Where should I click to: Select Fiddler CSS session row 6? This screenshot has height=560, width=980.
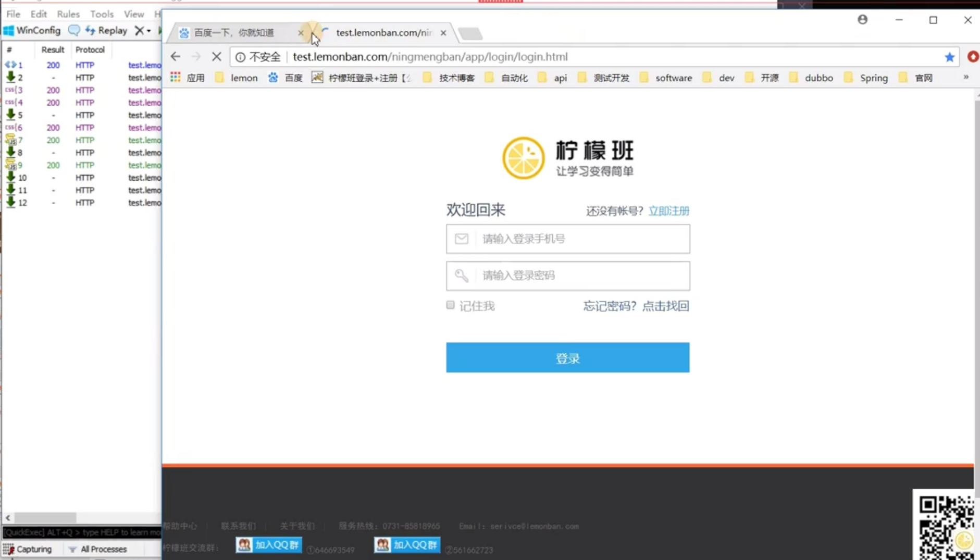coord(82,128)
